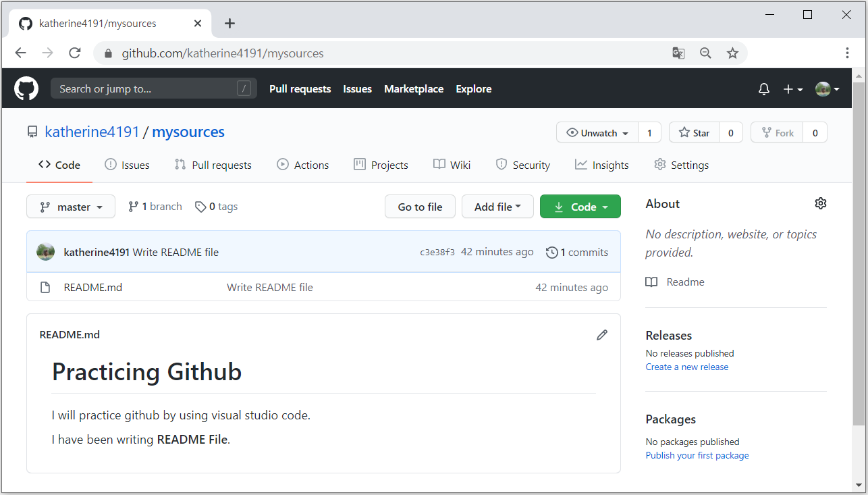The height and width of the screenshot is (495, 868).
Task: Click the Fork button
Action: 777,132
